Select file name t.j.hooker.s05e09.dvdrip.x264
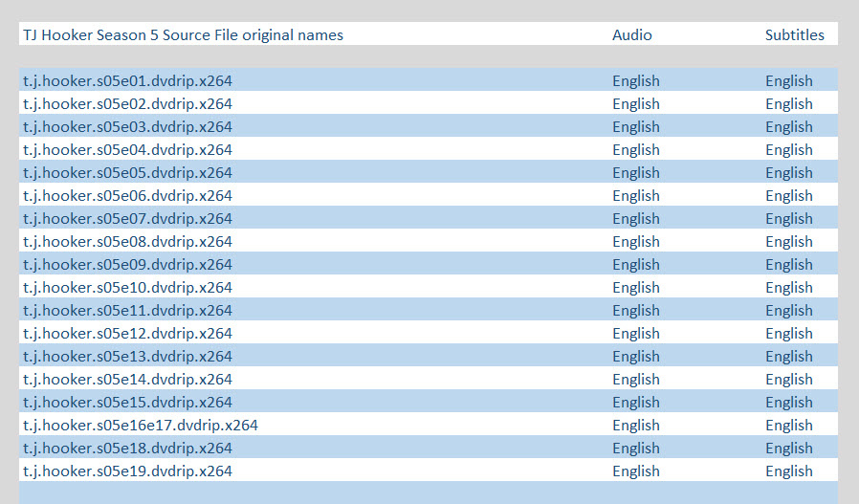859x504 pixels. [x=127, y=265]
